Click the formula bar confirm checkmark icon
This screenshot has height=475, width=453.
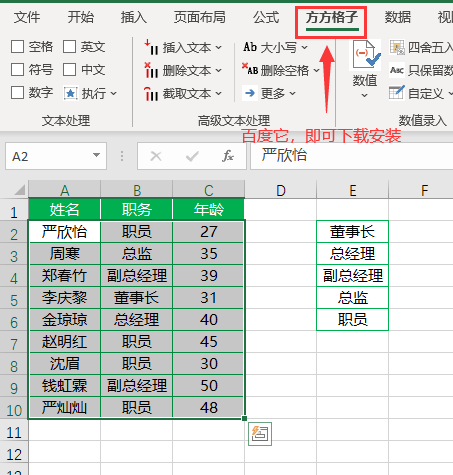192,156
